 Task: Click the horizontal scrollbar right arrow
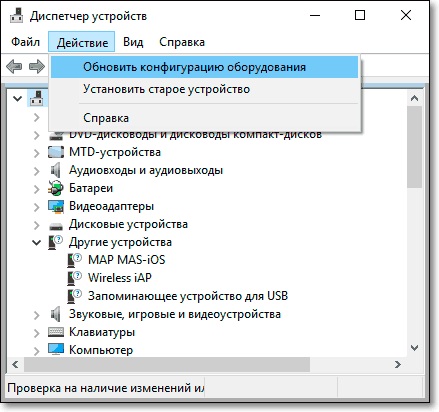pos(397,364)
